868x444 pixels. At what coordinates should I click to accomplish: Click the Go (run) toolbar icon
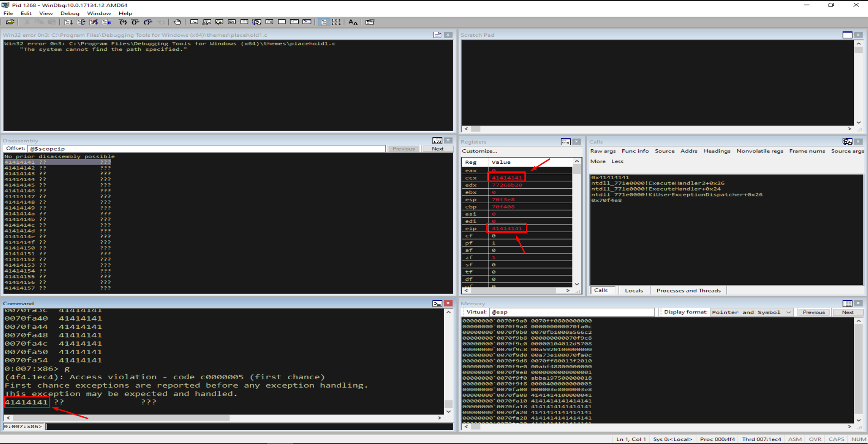68,22
